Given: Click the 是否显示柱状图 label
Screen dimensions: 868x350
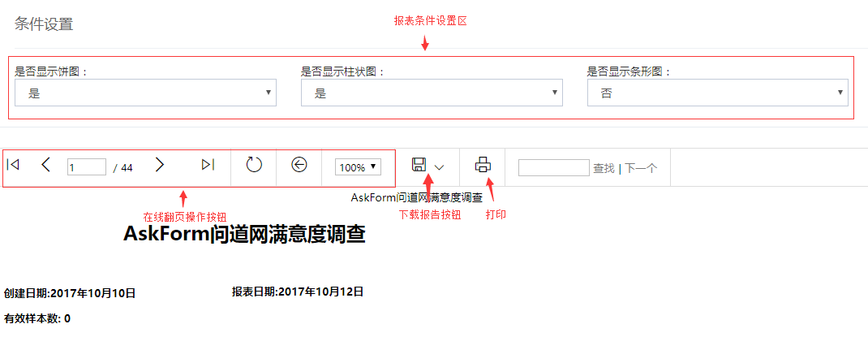Looking at the screenshot, I should [x=342, y=71].
